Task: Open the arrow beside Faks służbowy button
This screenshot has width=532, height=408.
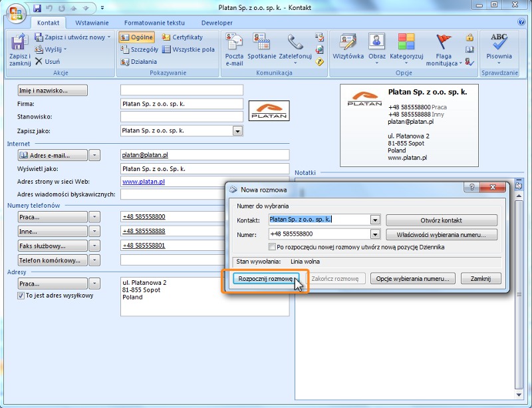Action: click(x=94, y=246)
